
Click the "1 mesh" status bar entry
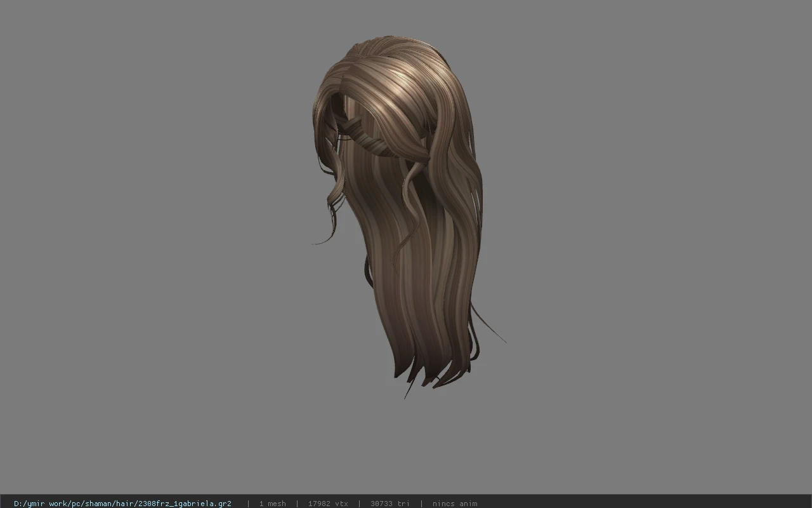tap(272, 504)
